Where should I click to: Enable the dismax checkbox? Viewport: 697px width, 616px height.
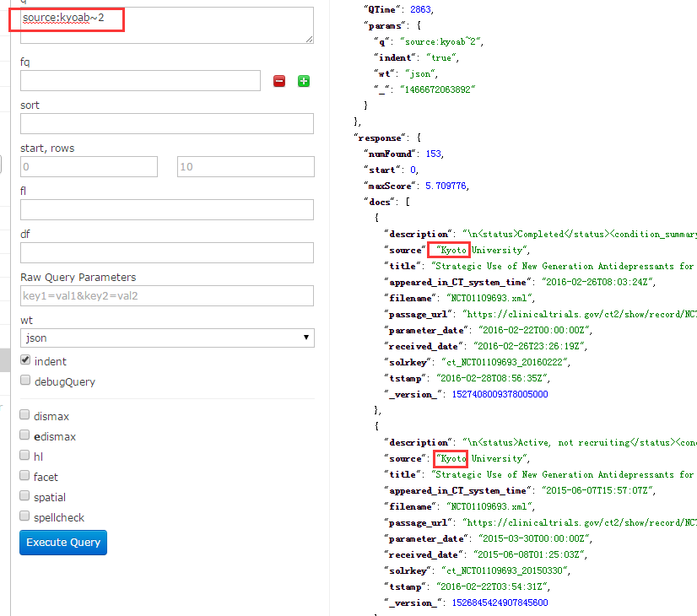[24, 414]
